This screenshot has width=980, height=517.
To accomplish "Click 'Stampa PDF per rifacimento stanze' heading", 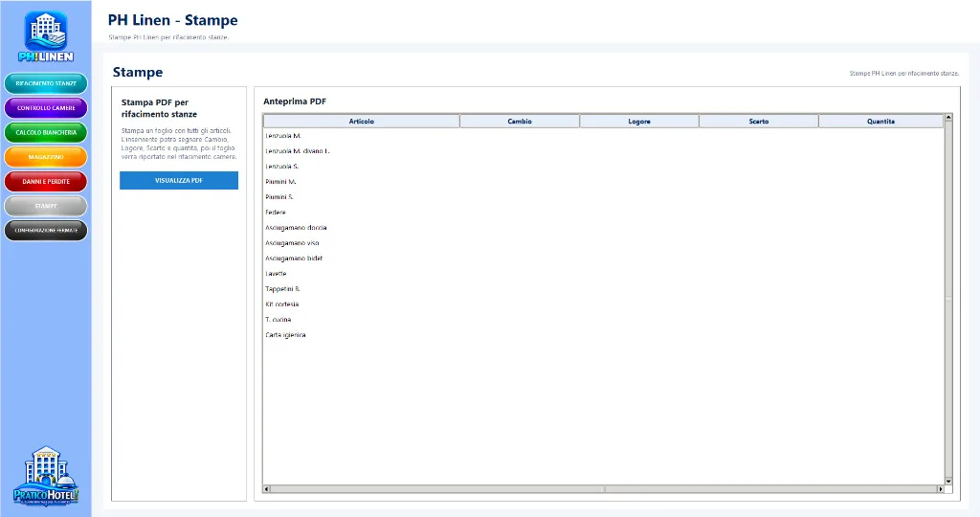I will [x=159, y=108].
